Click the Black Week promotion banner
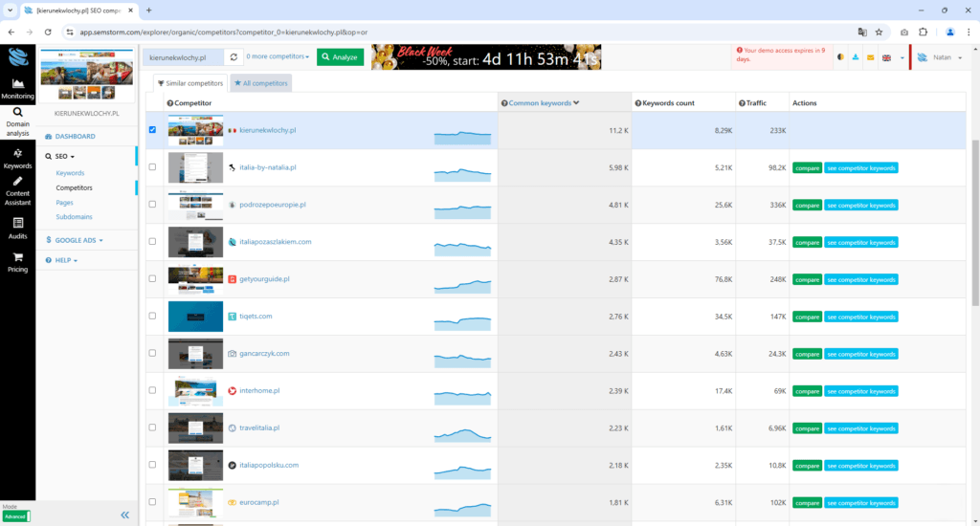This screenshot has height=526, width=980. pyautogui.click(x=486, y=56)
